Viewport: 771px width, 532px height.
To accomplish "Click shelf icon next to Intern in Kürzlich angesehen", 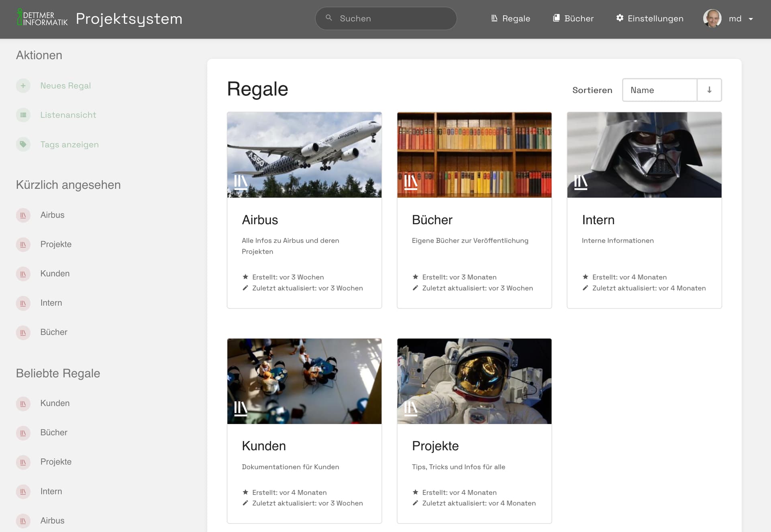I will 23,303.
